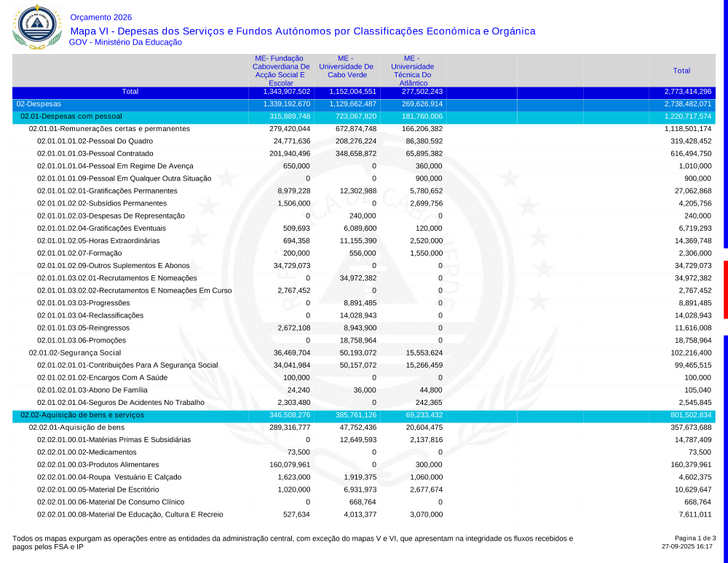The image size is (728, 563).
Task: Click the Produtos Alimentares row label
Action: point(98,465)
